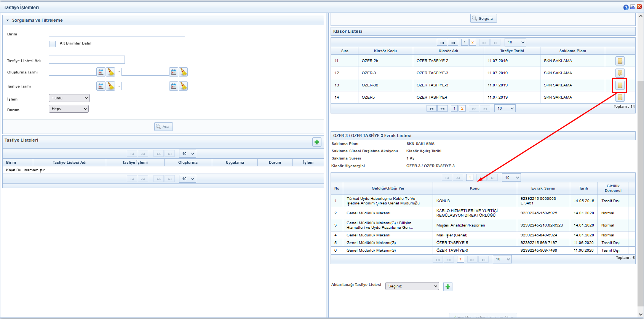Select page 1 in Klasör Listesi bottom pager
The width and height of the screenshot is (644, 319).
pyautogui.click(x=454, y=108)
